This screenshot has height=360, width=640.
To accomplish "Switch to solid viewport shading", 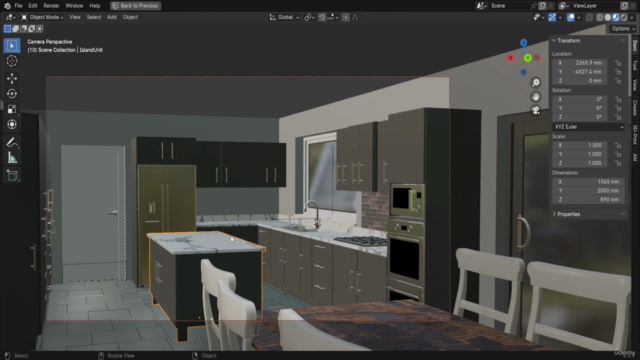I will pyautogui.click(x=608, y=17).
